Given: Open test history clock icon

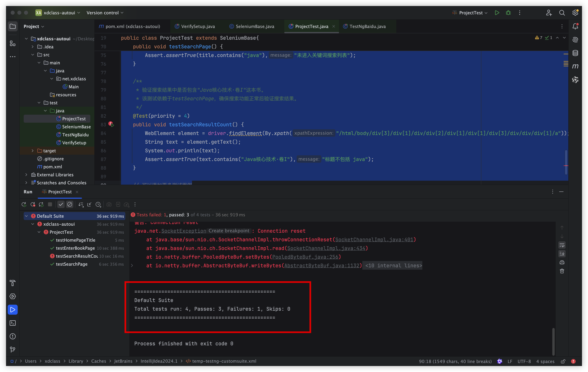Looking at the screenshot, I should click(x=98, y=204).
